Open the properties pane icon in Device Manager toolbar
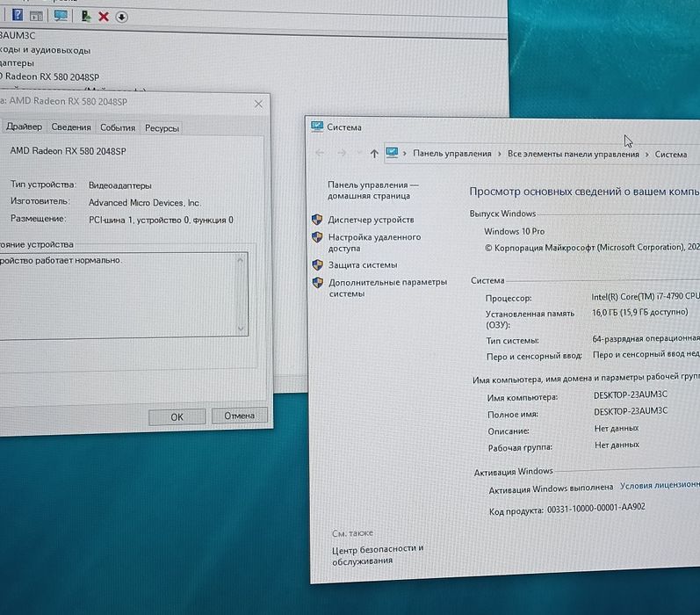Image resolution: width=700 pixels, height=615 pixels. 36,16
